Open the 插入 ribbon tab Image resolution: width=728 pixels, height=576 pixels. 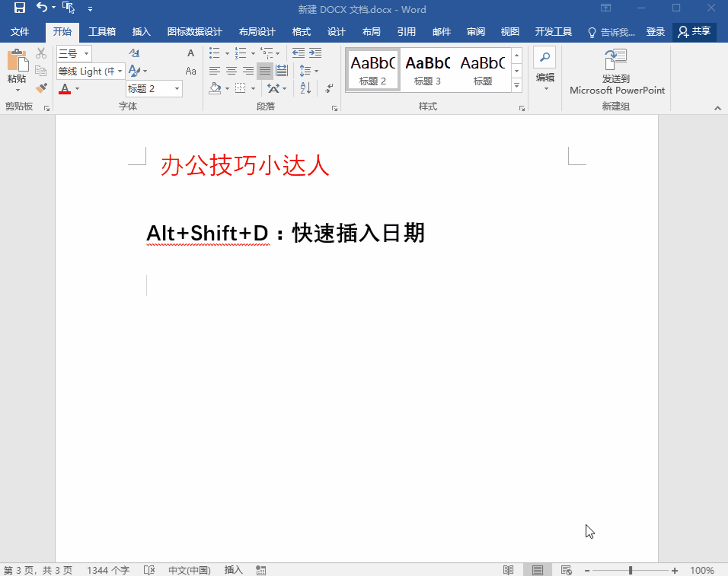pyautogui.click(x=141, y=32)
